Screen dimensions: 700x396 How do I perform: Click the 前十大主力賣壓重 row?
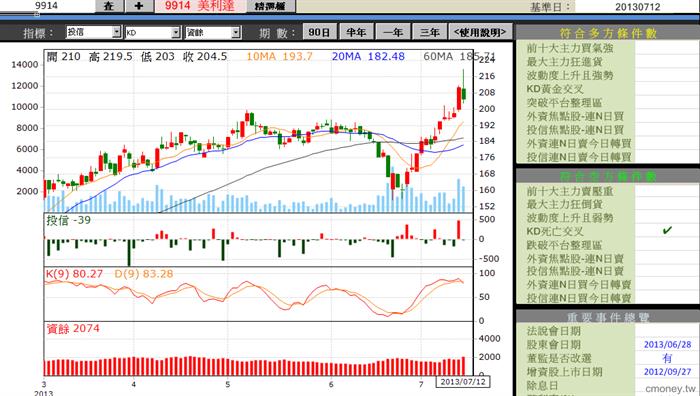click(608, 191)
